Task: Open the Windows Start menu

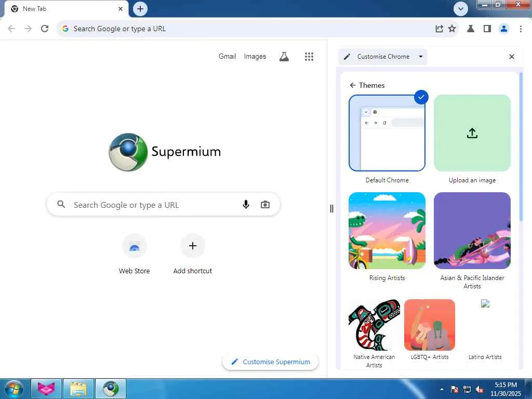Action: tap(14, 389)
